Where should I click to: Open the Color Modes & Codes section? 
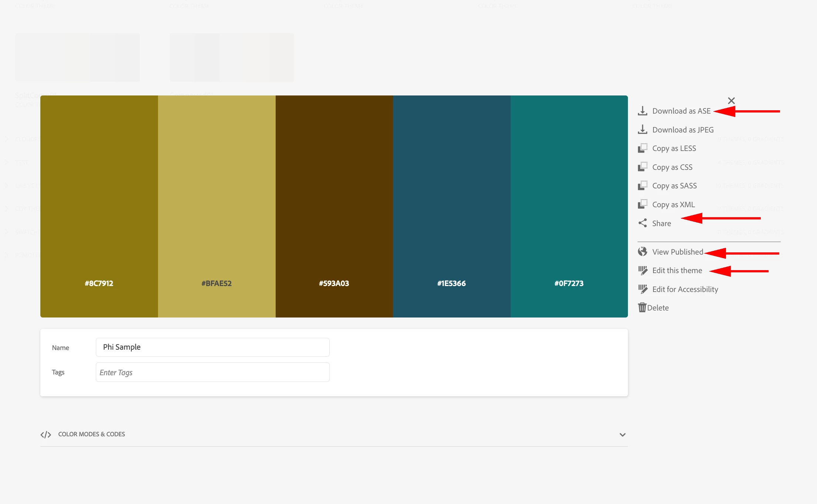point(91,434)
